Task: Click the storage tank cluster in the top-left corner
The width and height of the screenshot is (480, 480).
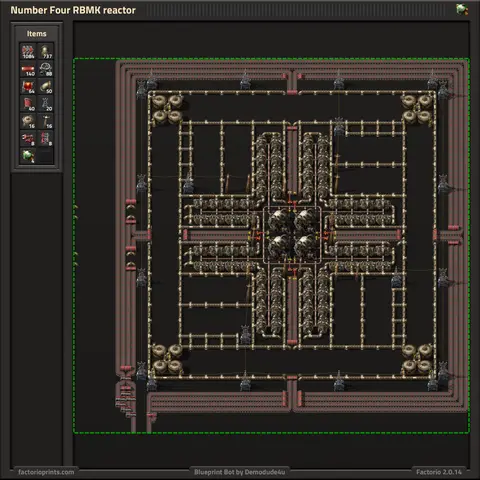Action: coord(167,108)
